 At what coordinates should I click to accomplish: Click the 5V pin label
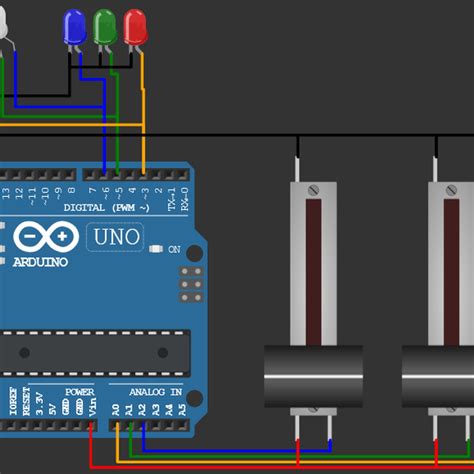[x=52, y=409]
